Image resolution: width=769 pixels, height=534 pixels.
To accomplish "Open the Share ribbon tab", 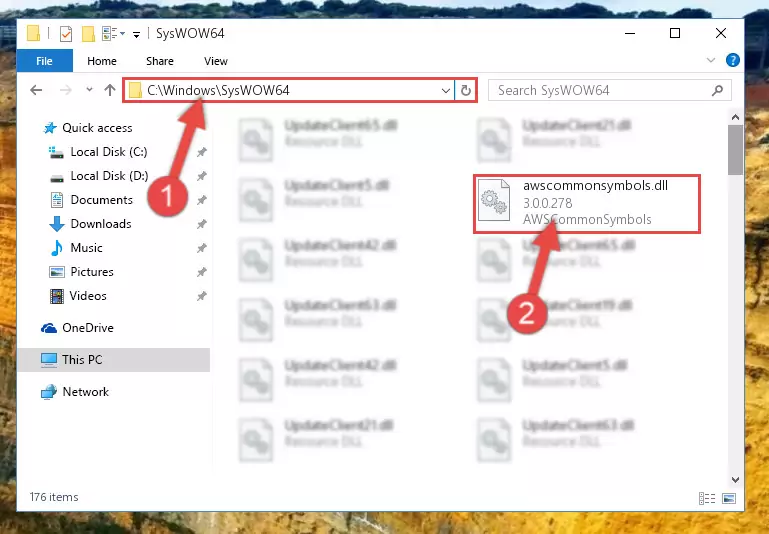I will (x=159, y=61).
